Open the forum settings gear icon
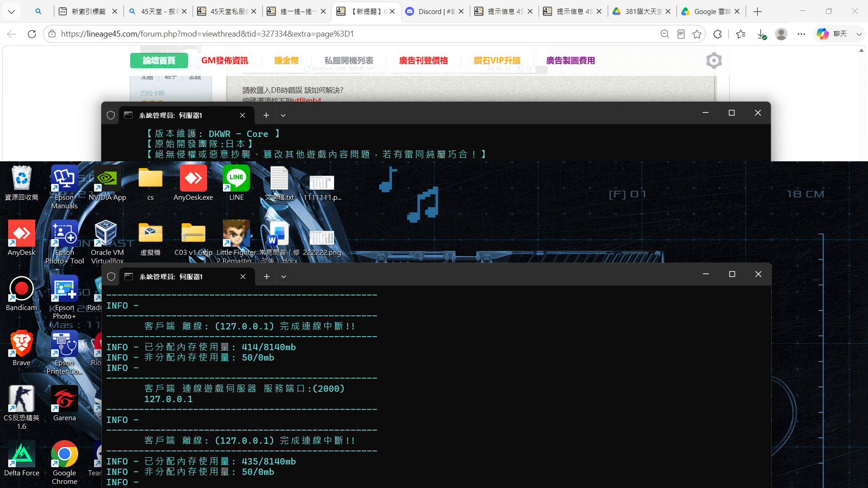 pyautogui.click(x=714, y=61)
